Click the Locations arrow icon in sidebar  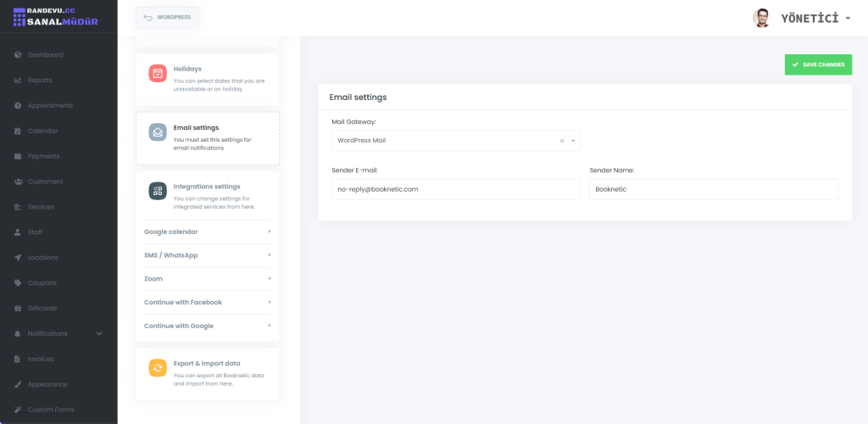point(18,258)
